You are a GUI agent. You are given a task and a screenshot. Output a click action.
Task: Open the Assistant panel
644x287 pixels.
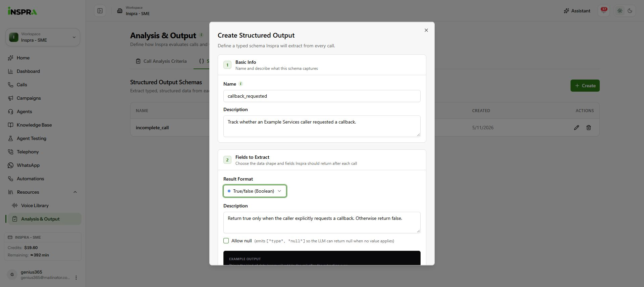click(577, 11)
